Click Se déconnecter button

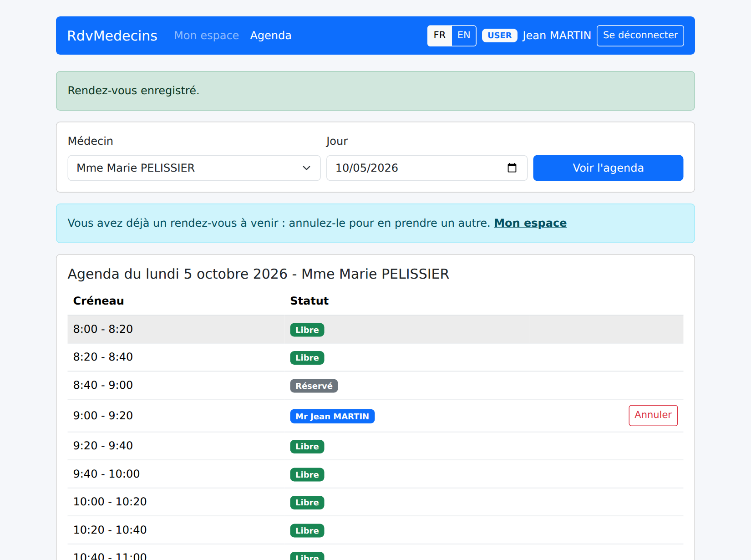[640, 36]
